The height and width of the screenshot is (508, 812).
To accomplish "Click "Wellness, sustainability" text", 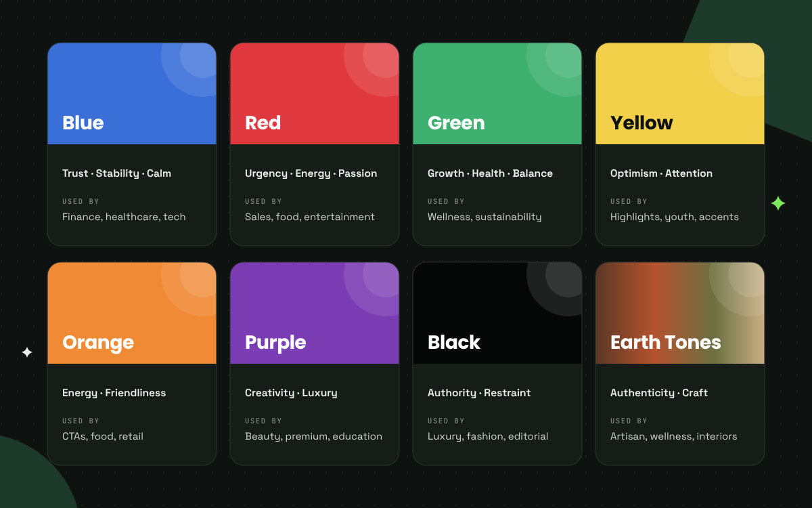I will [x=484, y=217].
